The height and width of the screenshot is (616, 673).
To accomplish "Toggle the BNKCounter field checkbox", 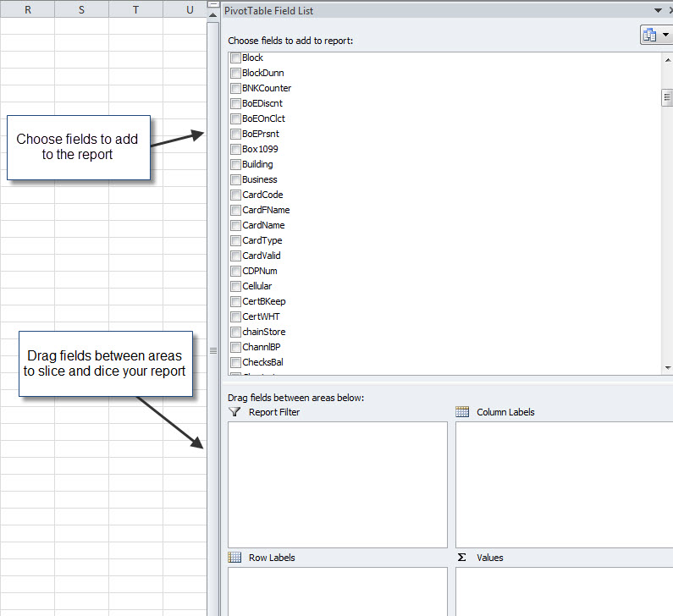I will 235,88.
